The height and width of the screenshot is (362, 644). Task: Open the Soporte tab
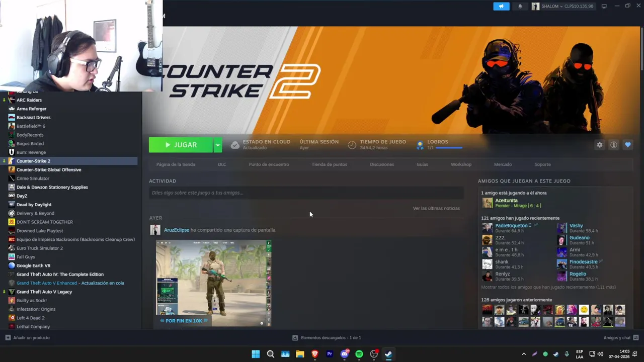[x=542, y=164]
